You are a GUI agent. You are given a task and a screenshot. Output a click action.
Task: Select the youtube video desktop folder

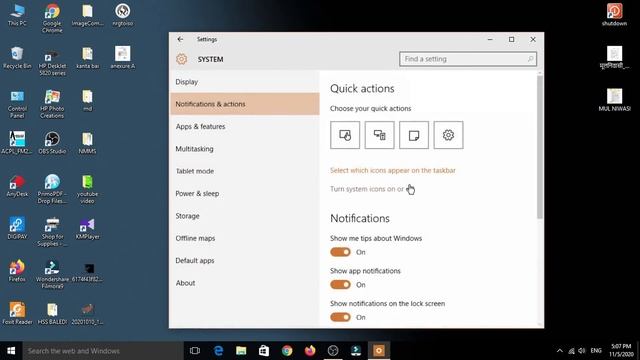(87, 189)
